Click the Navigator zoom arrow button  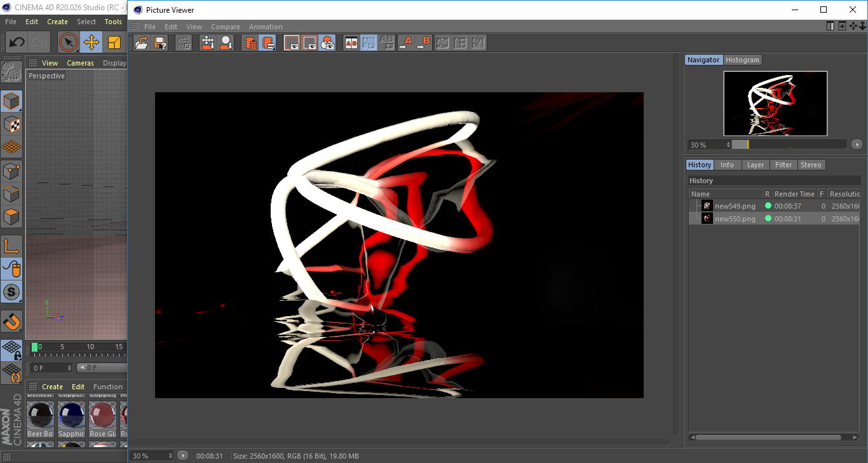[x=857, y=145]
